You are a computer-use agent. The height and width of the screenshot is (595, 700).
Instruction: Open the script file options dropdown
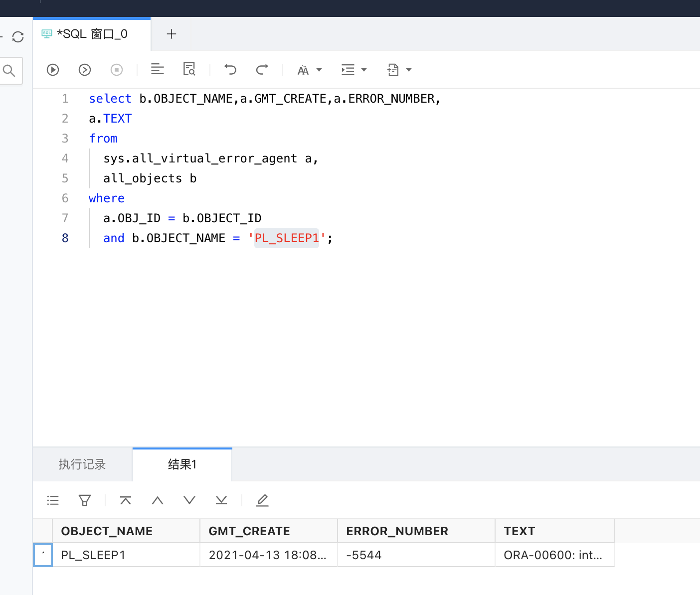coord(399,70)
